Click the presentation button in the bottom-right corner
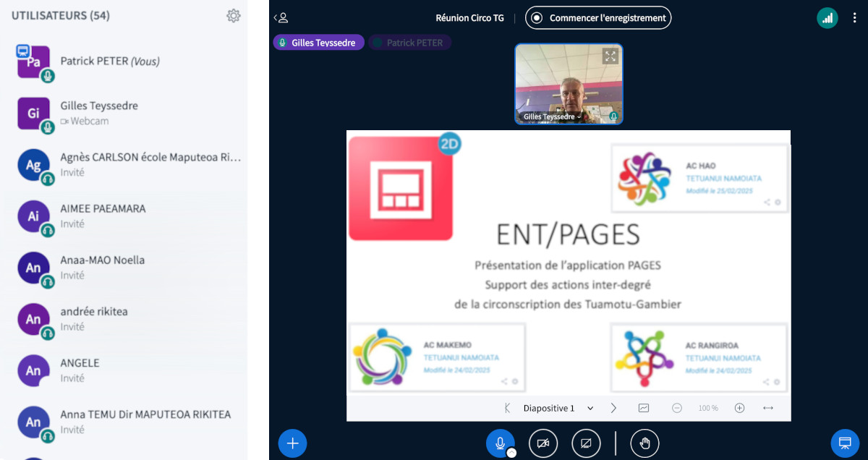The width and height of the screenshot is (868, 460). (x=844, y=443)
